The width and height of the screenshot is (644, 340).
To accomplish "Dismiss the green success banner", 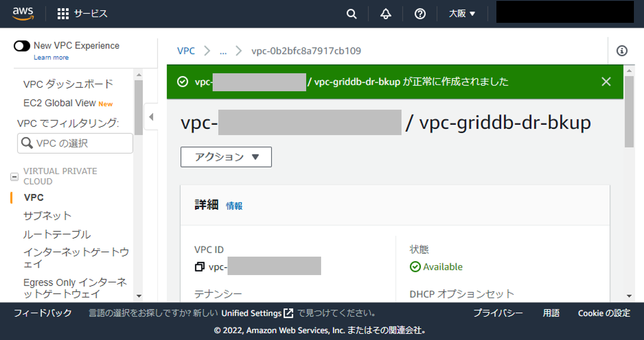I will tap(606, 82).
